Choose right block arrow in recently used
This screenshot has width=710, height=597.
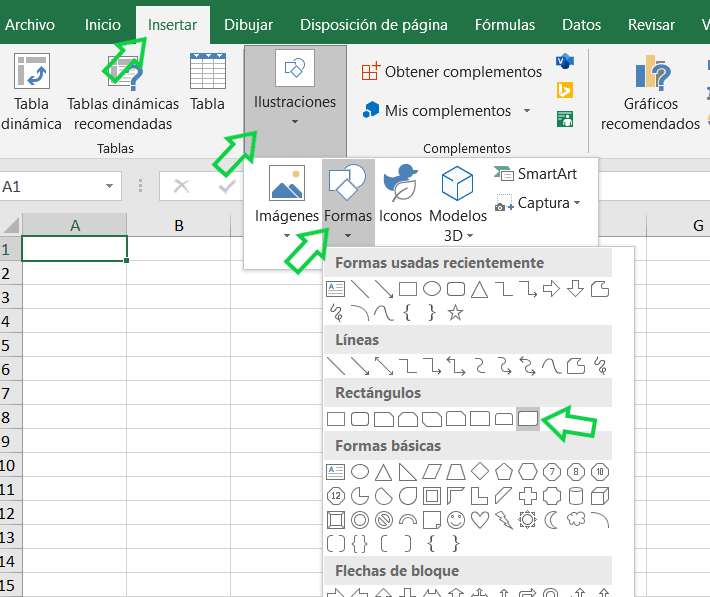click(x=552, y=289)
